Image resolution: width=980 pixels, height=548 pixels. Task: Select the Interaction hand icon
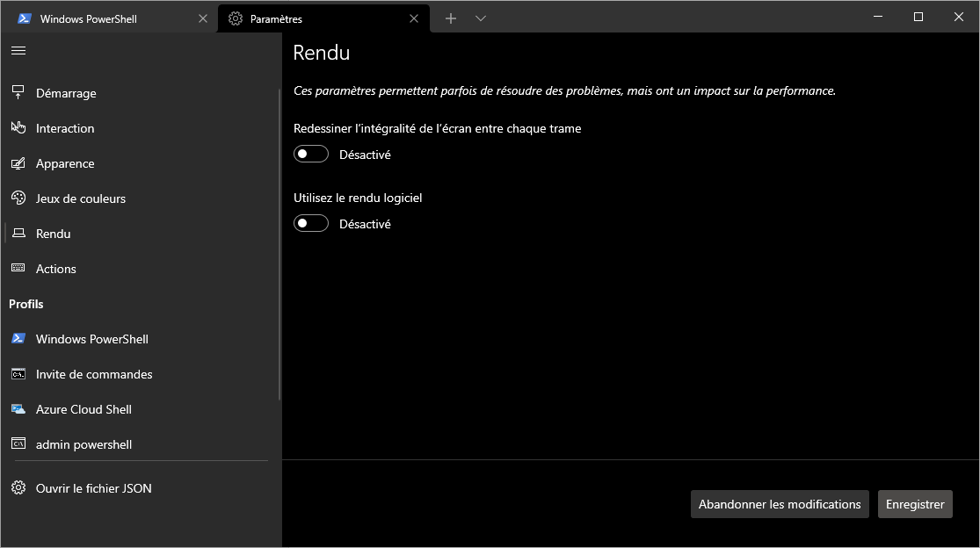coord(18,128)
